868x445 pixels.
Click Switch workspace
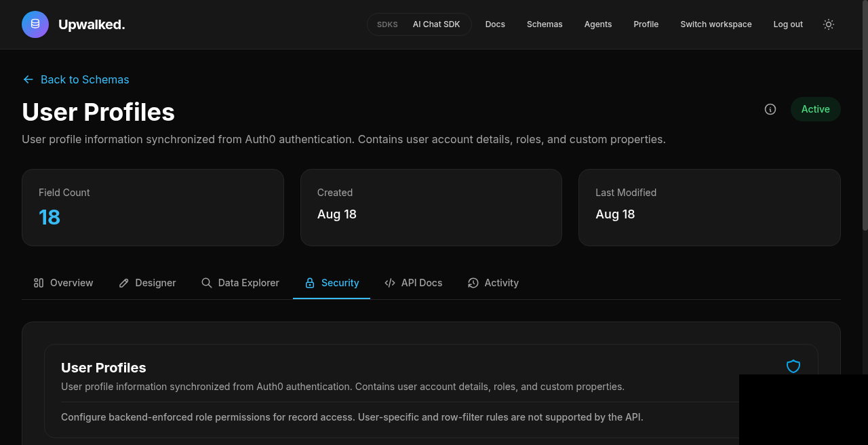pyautogui.click(x=716, y=24)
